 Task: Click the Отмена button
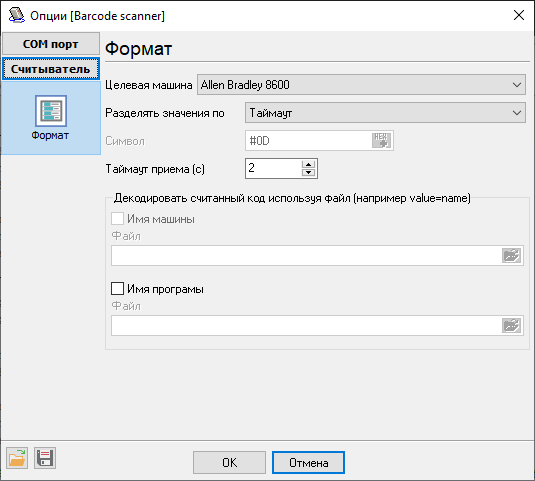pyautogui.click(x=308, y=463)
